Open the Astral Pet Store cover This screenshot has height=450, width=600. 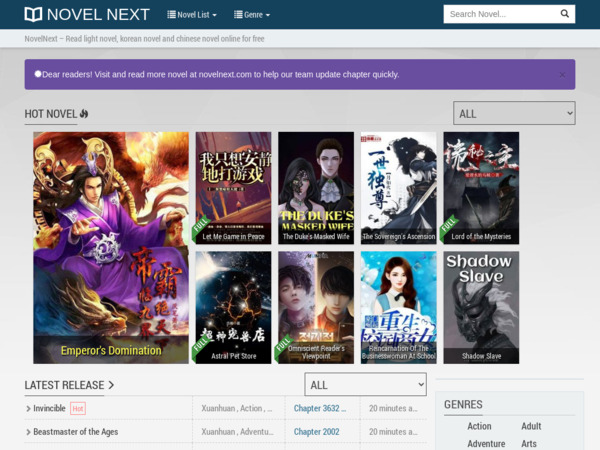click(x=233, y=307)
